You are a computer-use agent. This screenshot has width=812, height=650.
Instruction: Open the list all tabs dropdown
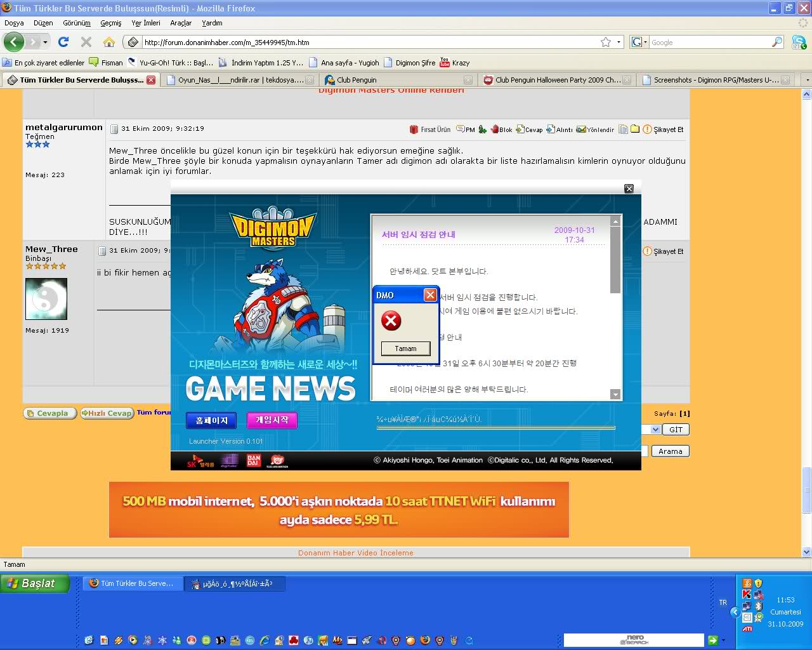[807, 80]
